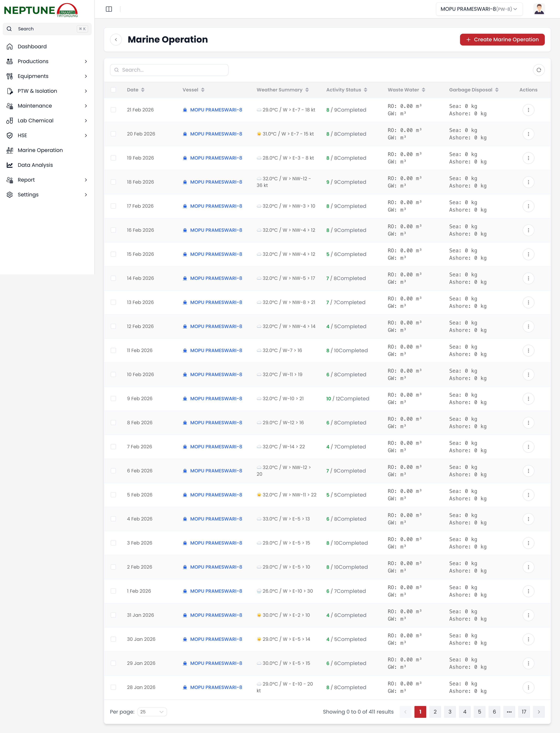Sort by Date column arrows
Image resolution: width=560 pixels, height=733 pixels.
coord(143,90)
